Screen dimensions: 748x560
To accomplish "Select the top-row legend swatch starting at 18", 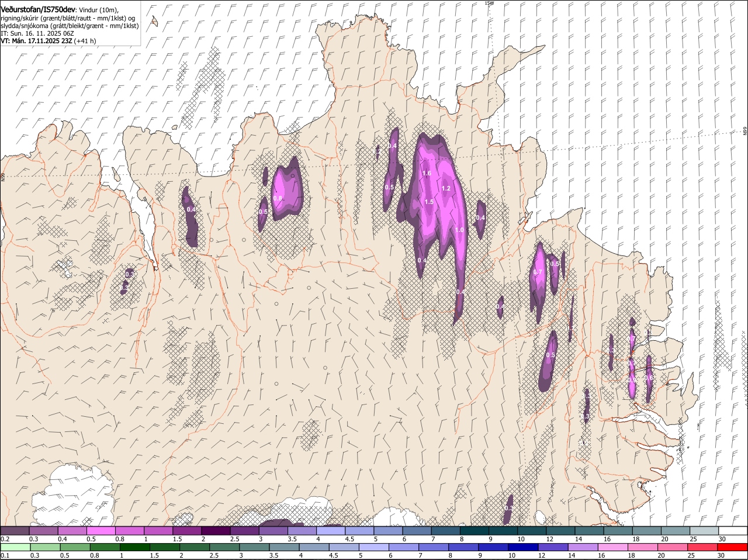I will (x=647, y=530).
